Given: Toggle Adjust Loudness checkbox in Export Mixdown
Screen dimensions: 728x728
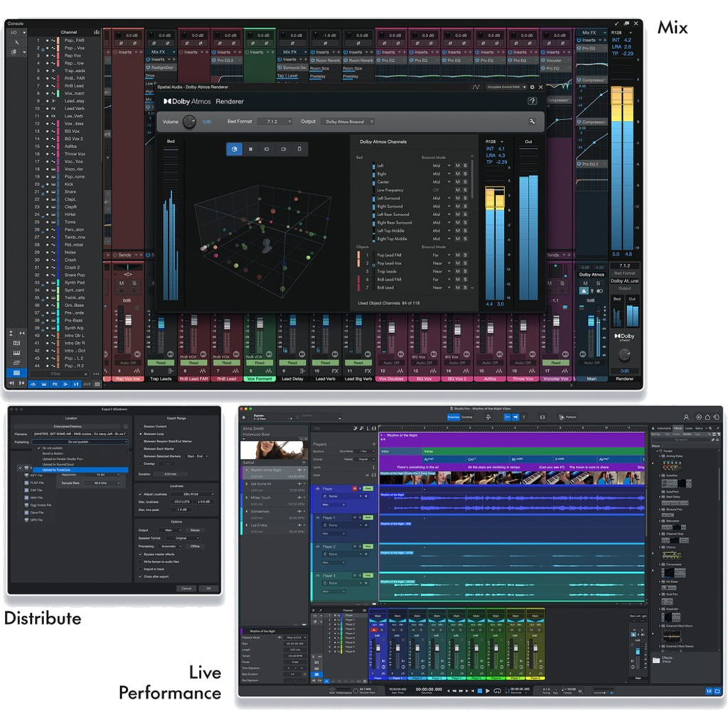Looking at the screenshot, I should [141, 494].
